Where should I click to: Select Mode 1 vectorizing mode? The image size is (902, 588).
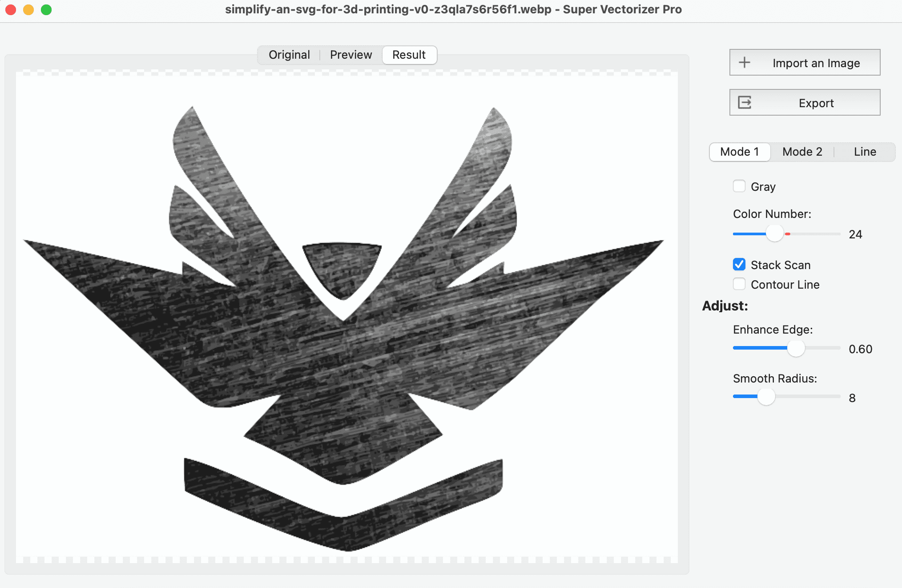[740, 152]
